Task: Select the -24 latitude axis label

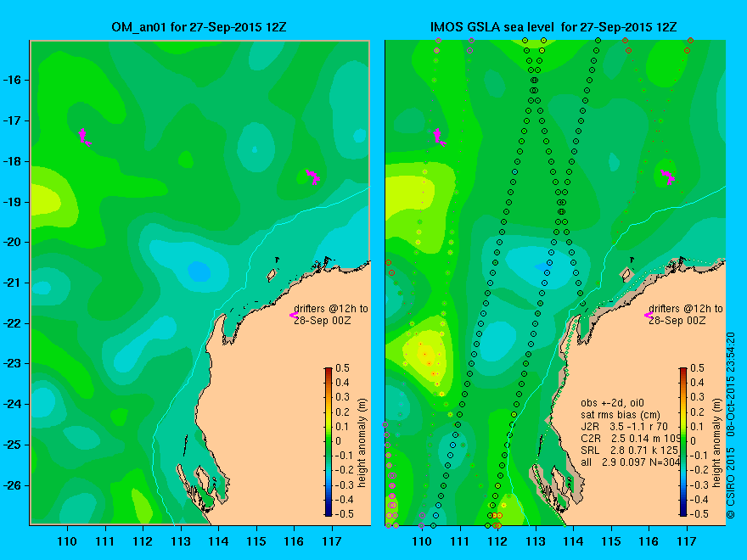Action: pos(14,404)
